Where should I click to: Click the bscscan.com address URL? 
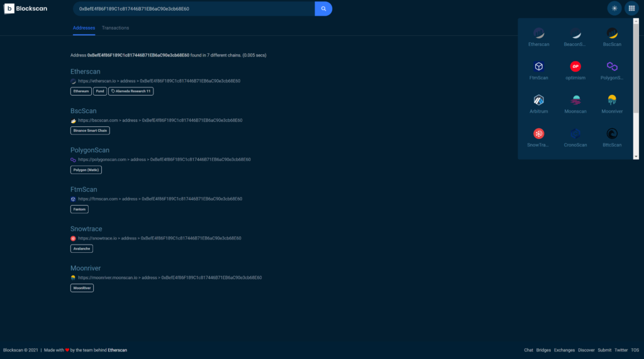(x=160, y=120)
